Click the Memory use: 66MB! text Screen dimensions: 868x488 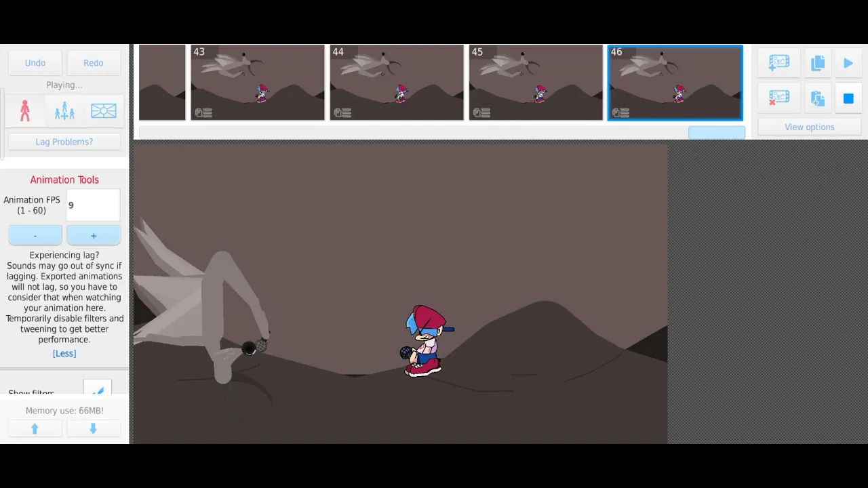click(64, 411)
